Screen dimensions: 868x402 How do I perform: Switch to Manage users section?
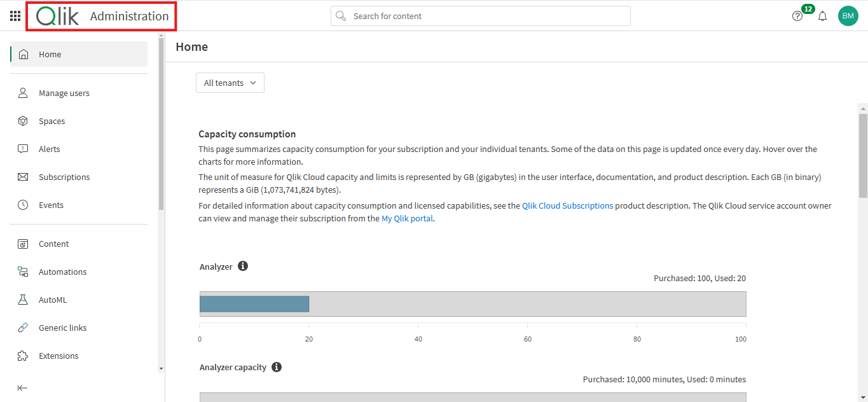[x=24, y=93]
